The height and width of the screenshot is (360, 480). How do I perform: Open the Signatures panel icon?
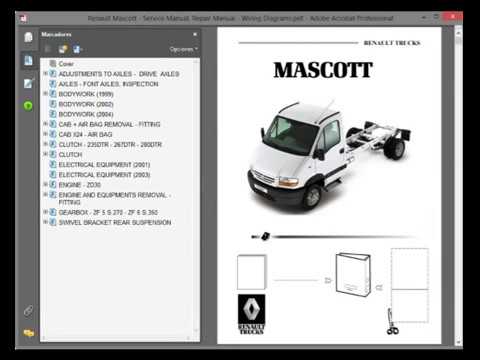pos(28,83)
